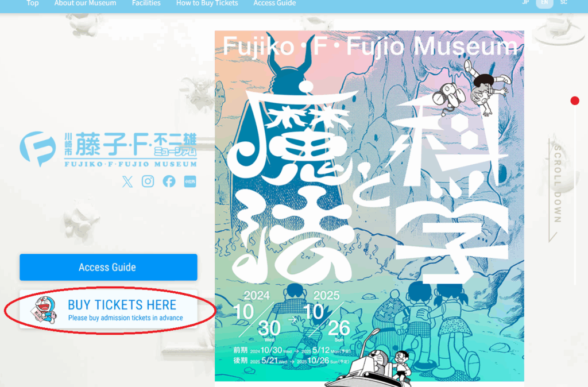Switch language to SC

click(x=564, y=3)
